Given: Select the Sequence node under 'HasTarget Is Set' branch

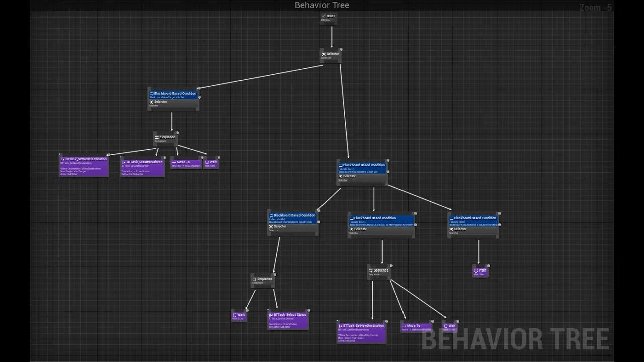Looking at the screenshot, I should click(x=165, y=139).
